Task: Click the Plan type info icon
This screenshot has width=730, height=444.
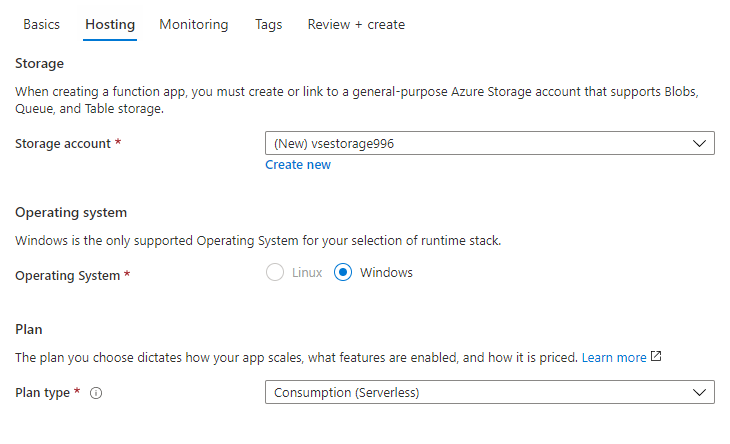Action: [x=96, y=393]
